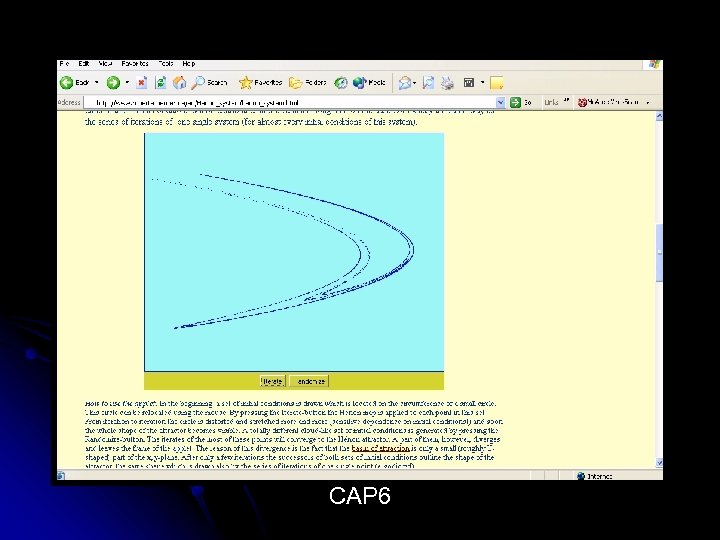Screen dimensions: 720x540
Task: Expand the dropdown after the black square icon
Action: click(482, 83)
